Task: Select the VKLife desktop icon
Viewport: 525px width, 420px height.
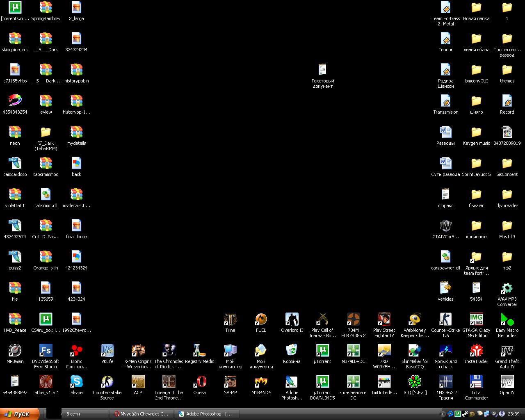Action: pyautogui.click(x=107, y=350)
